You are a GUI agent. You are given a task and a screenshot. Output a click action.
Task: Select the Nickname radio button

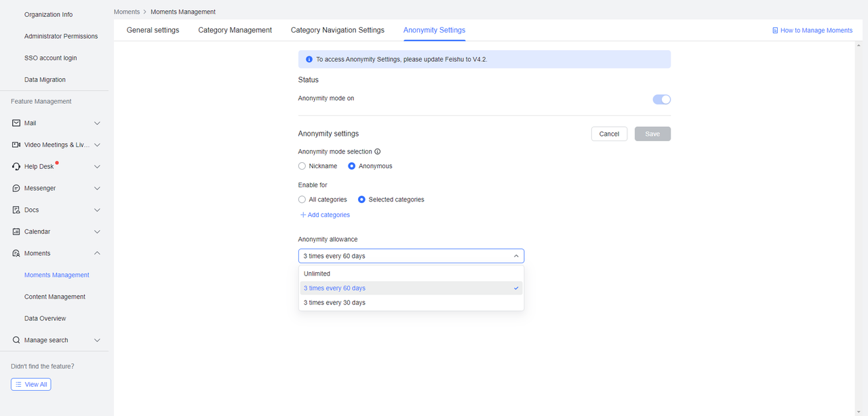(x=302, y=166)
